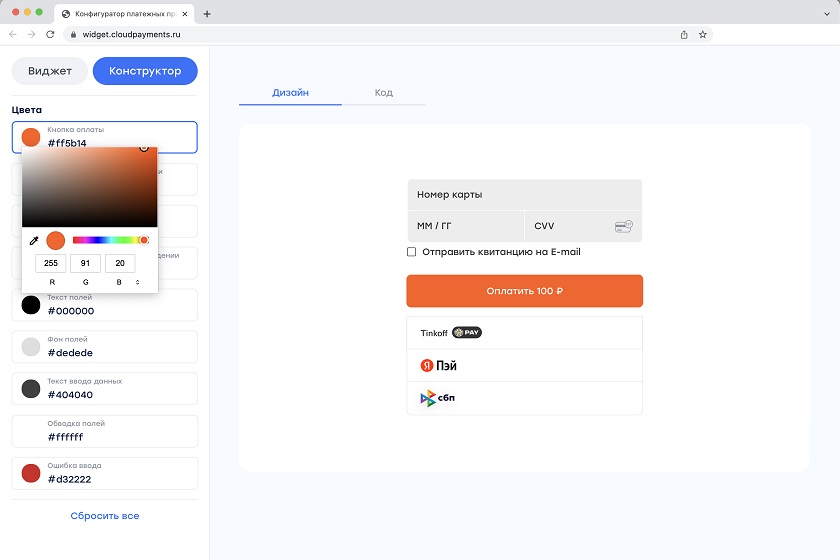
Task: Click the Сбросить все link
Action: coord(105,516)
